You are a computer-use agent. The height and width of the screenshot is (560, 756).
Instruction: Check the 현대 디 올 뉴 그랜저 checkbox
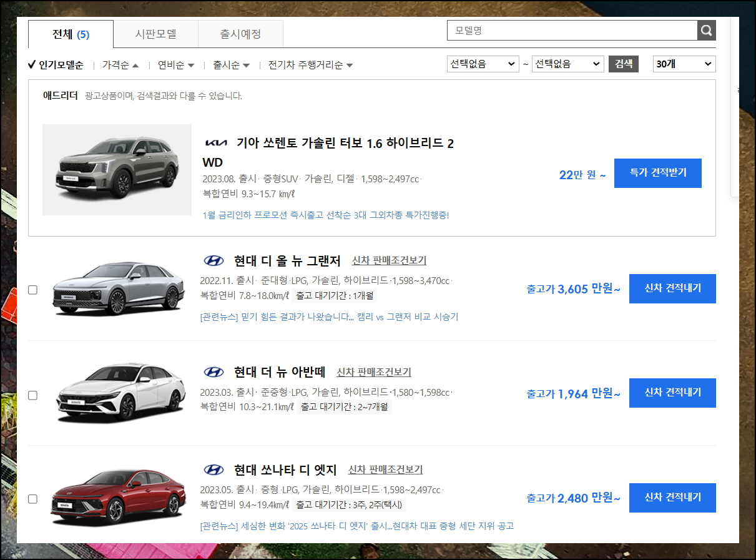[33, 290]
